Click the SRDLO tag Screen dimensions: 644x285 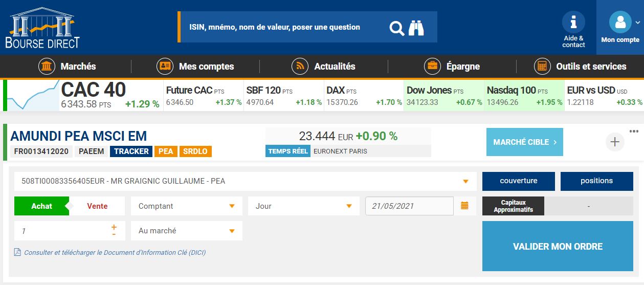click(x=195, y=151)
